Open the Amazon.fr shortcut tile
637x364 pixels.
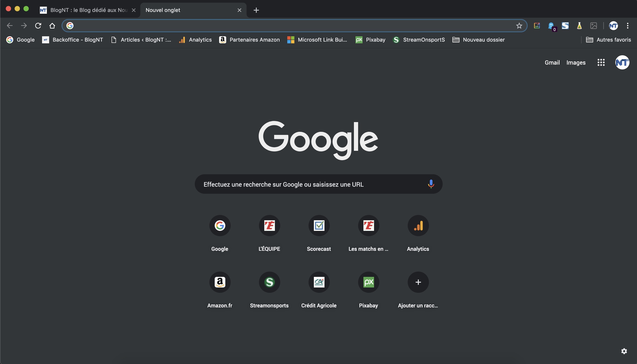[x=220, y=282]
